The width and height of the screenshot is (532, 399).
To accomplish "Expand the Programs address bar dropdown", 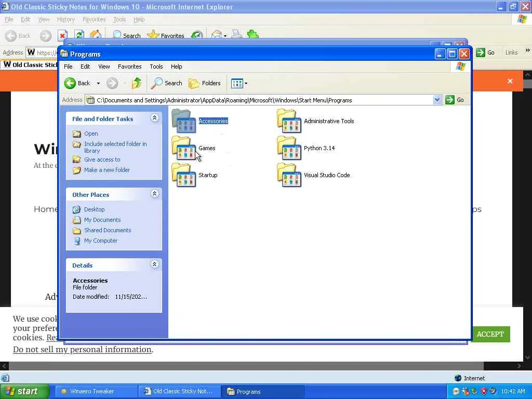I will pyautogui.click(x=437, y=100).
